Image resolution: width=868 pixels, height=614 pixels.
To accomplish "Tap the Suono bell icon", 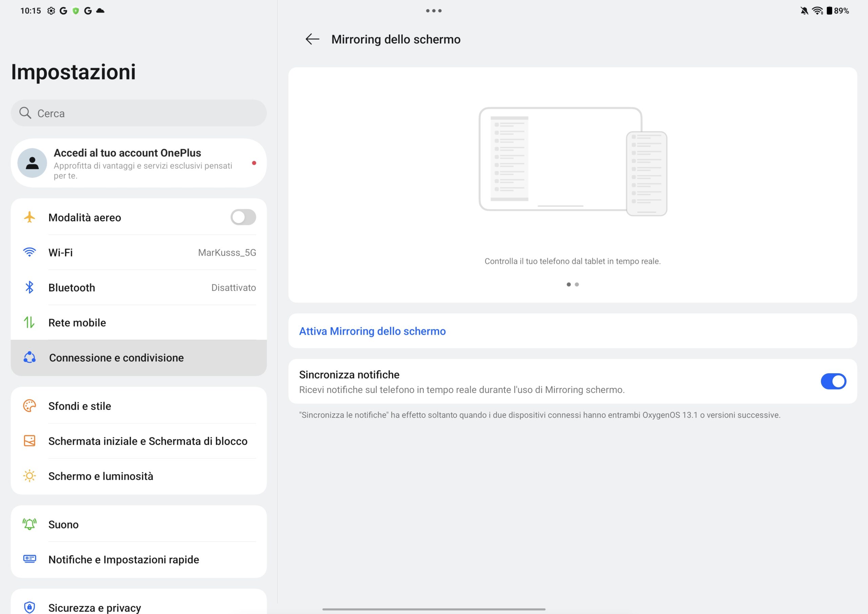I will 29,524.
